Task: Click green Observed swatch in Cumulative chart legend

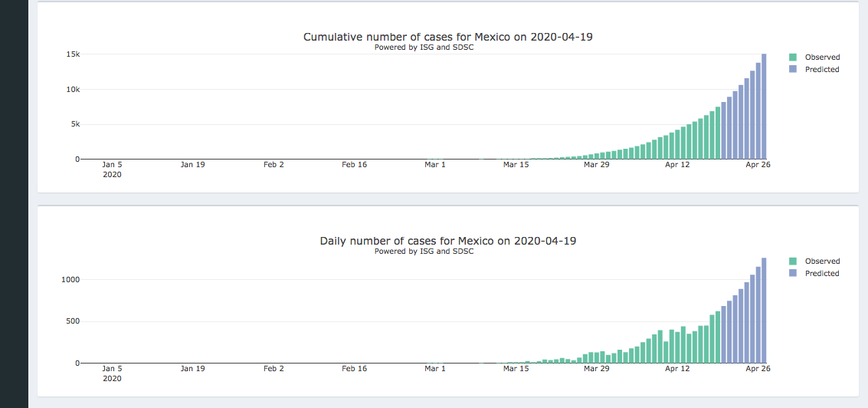Action: coord(793,58)
